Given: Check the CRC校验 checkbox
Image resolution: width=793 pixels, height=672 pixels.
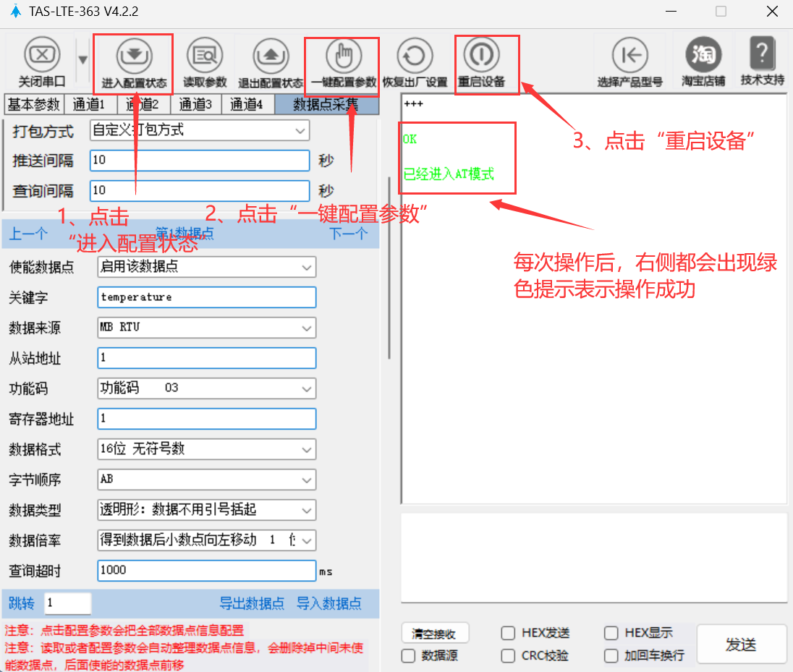Looking at the screenshot, I should point(509,656).
